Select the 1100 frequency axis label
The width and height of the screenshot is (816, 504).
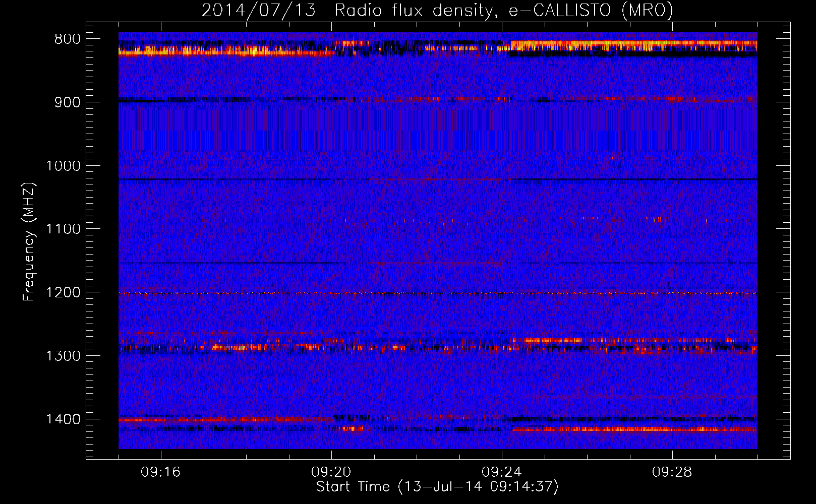(63, 229)
